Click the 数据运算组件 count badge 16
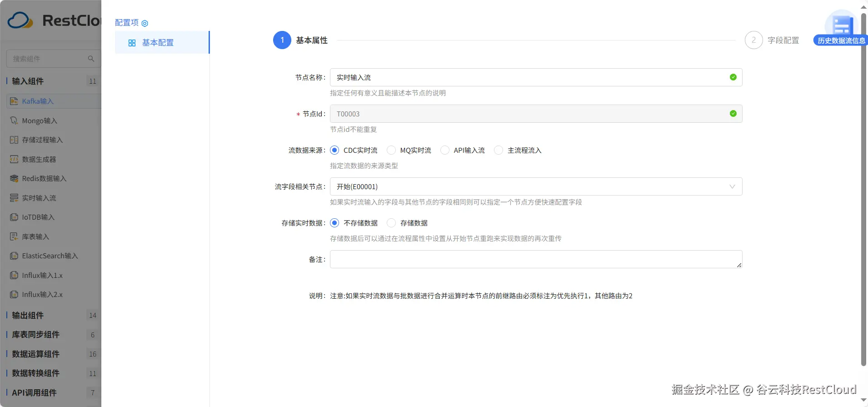The height and width of the screenshot is (407, 868). click(x=93, y=354)
